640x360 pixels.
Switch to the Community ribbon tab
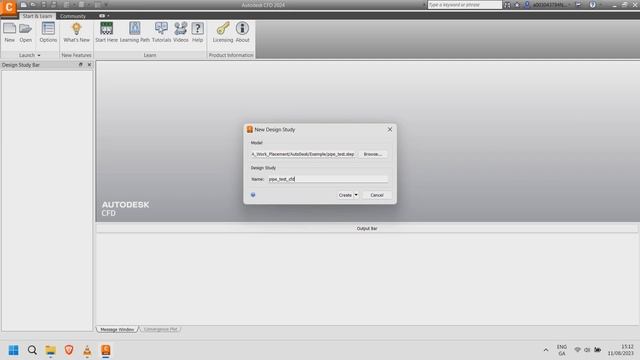click(73, 16)
